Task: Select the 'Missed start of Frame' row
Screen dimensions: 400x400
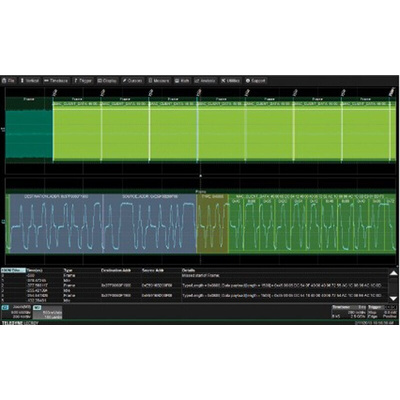Action: pyautogui.click(x=194, y=276)
